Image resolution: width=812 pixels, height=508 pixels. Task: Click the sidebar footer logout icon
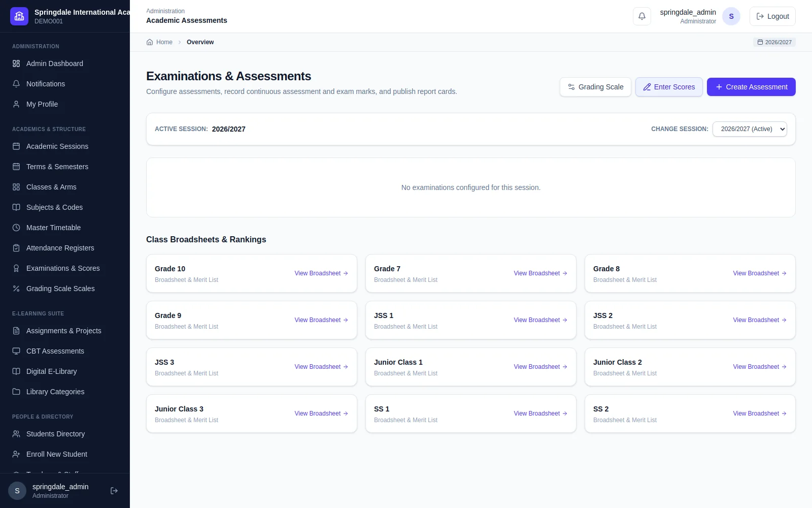[114, 491]
